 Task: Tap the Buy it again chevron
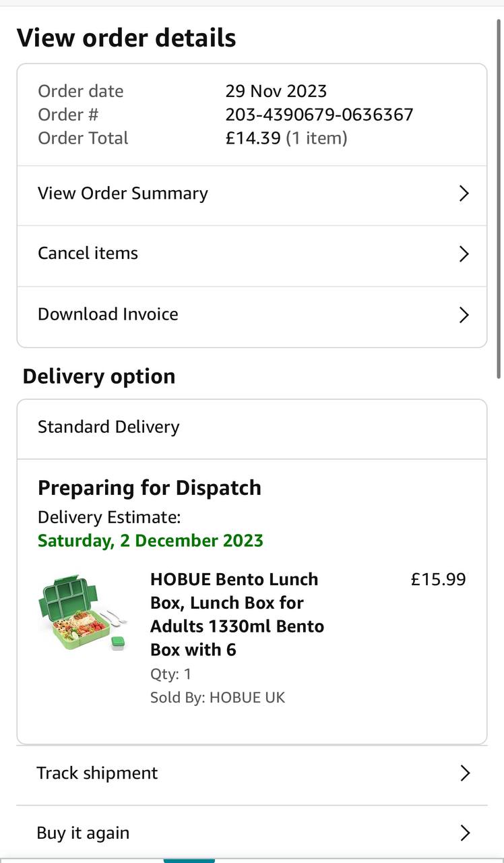[x=464, y=833]
